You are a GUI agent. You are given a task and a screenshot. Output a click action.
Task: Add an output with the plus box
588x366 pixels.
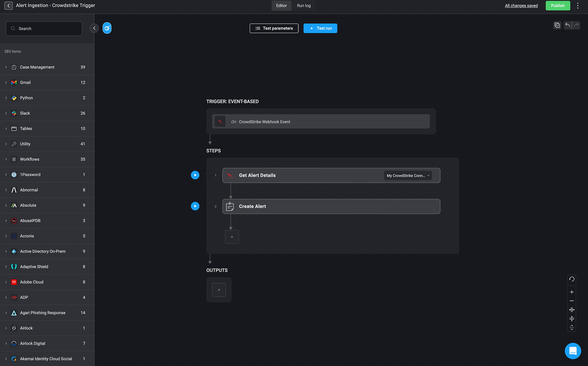[x=219, y=290]
